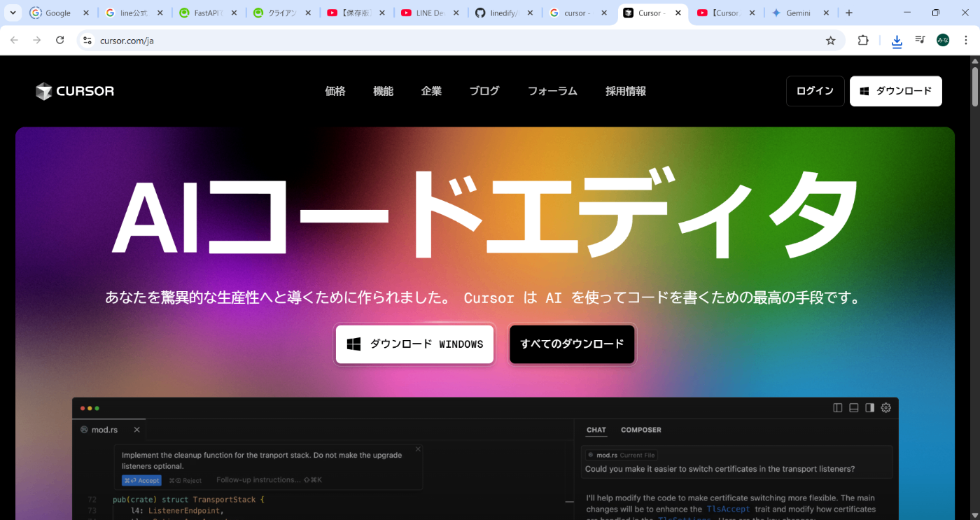Screen dimensions: 980x520
Task: Open site information icon in address bar
Action: click(87, 41)
